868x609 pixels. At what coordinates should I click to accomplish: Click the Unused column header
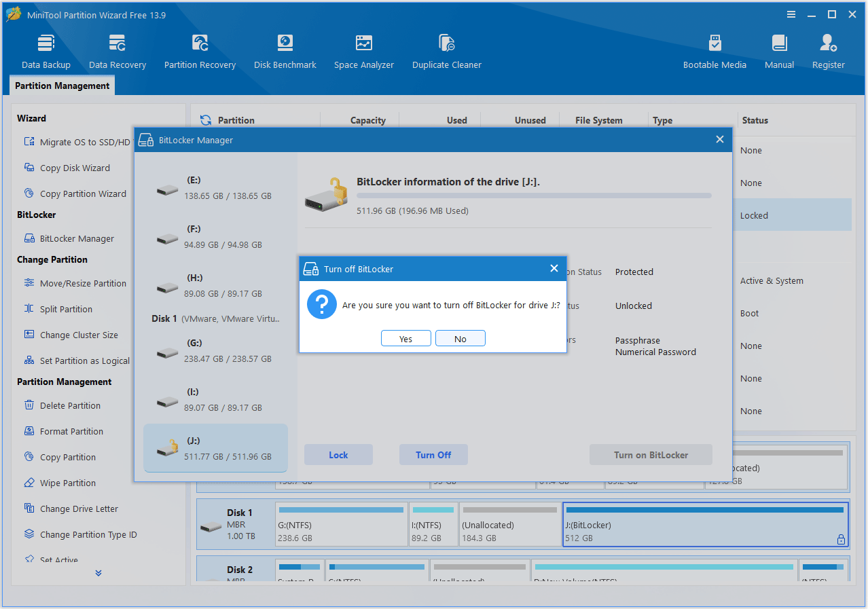[530, 120]
